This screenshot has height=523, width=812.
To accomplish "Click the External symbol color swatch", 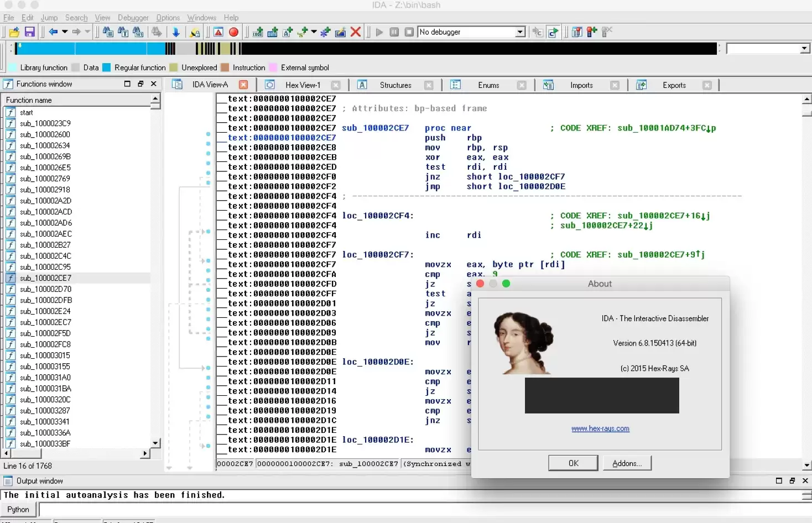I will coord(273,67).
